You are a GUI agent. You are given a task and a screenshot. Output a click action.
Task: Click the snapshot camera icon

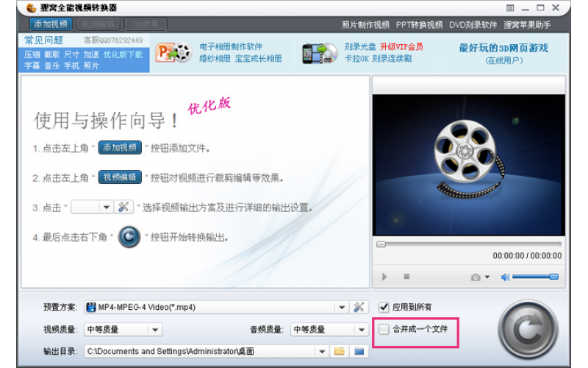tap(476, 277)
